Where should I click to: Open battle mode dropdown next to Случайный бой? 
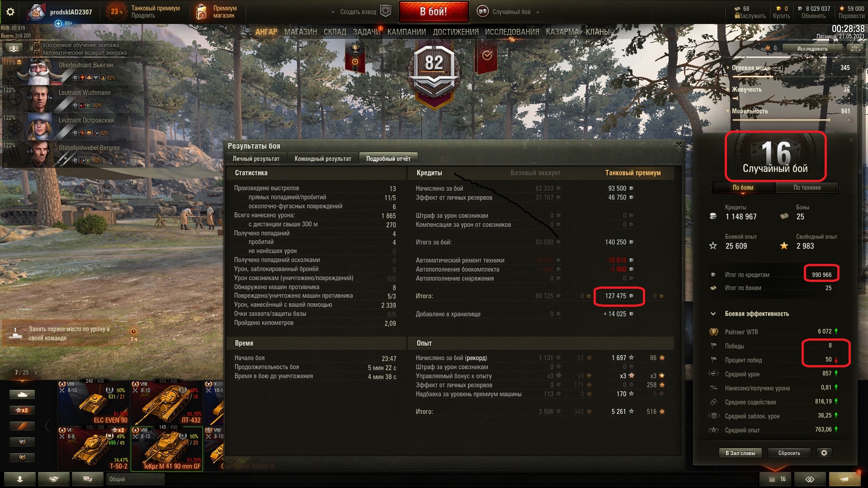point(538,12)
